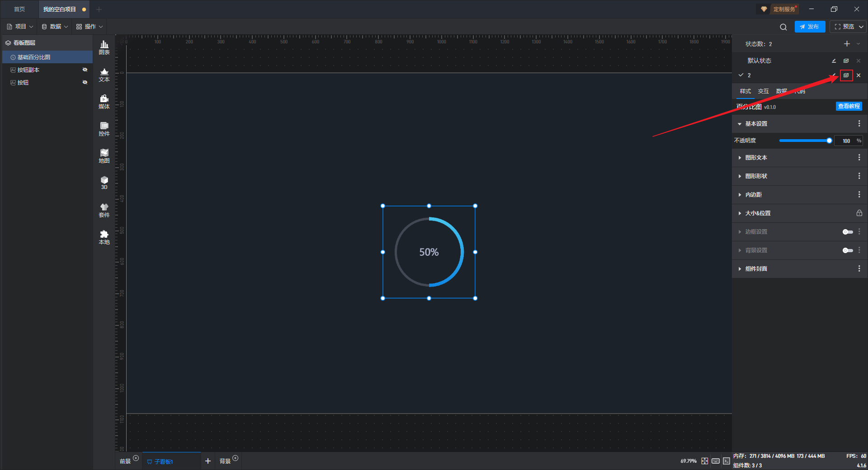Open 内边距 more options menu
Screen dimensions: 868x470
[859, 194]
